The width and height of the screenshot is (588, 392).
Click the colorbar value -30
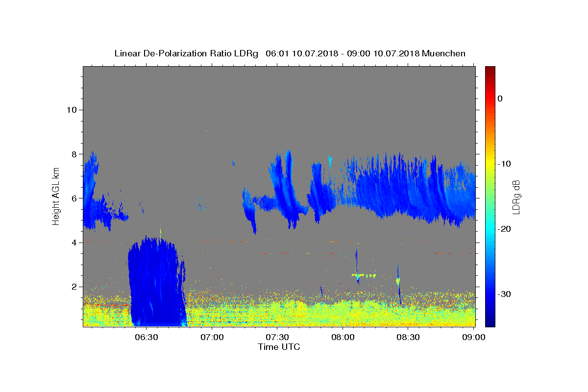point(505,294)
